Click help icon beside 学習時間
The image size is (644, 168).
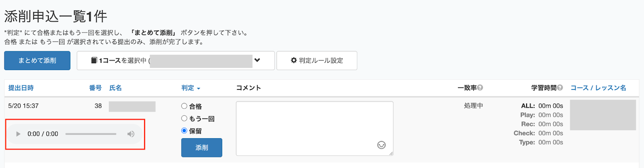click(x=560, y=88)
